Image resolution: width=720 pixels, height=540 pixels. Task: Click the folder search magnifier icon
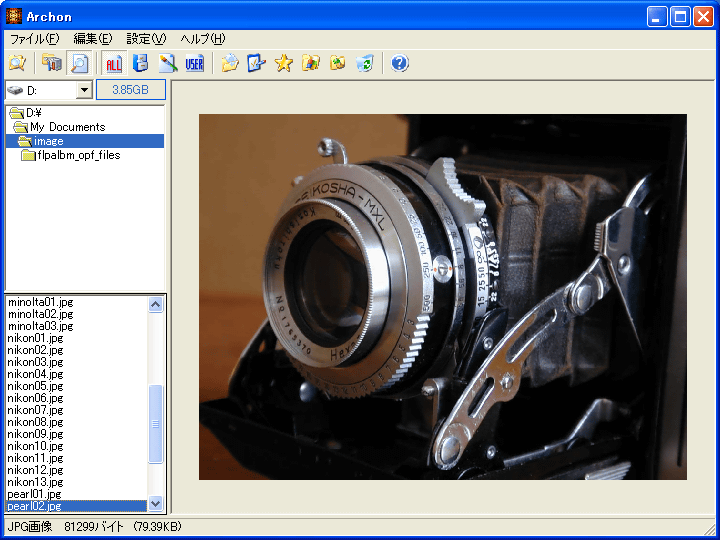[x=17, y=63]
